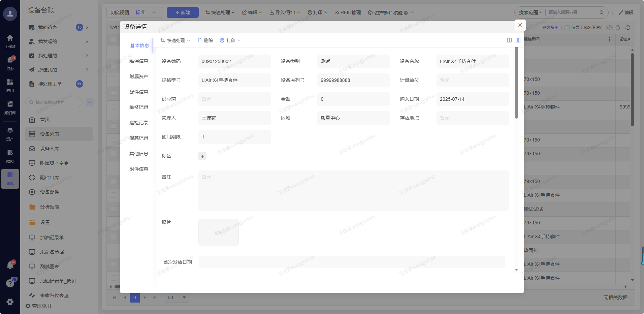Switch to warranty info tab
644x314 pixels.
(x=139, y=61)
